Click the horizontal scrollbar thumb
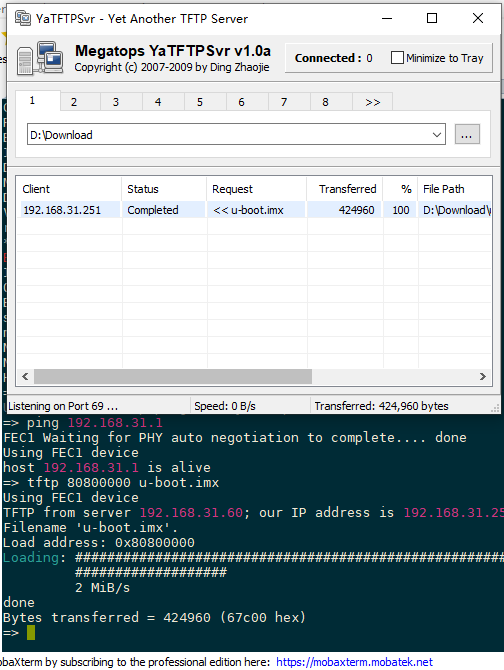Viewport: 504px width, 670px height. point(173,376)
